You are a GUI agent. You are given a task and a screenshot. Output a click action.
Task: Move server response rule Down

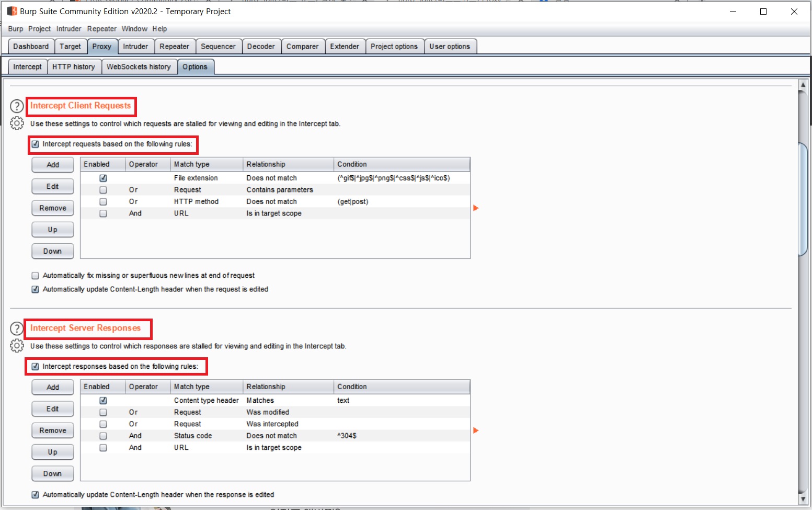click(53, 473)
